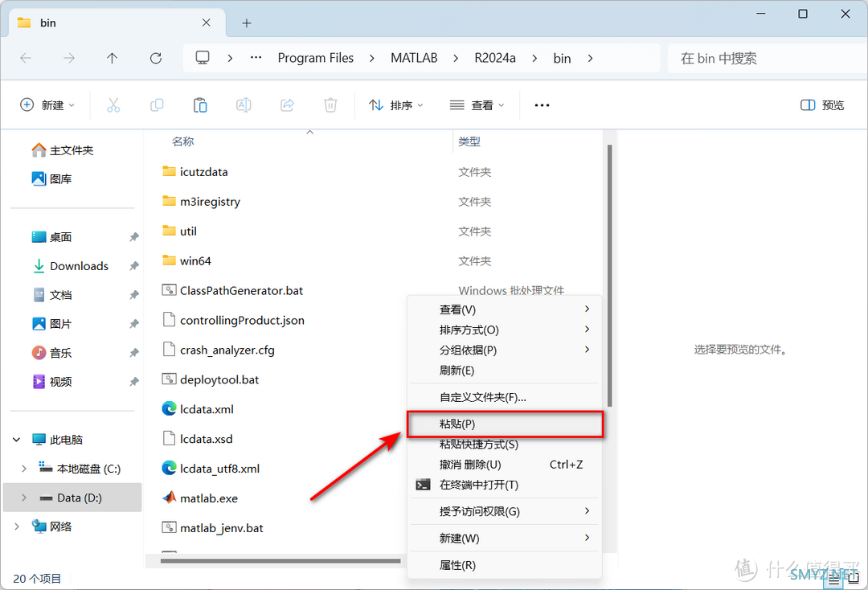868x590 pixels.
Task: Open the matlab.exe file
Action: (200, 498)
